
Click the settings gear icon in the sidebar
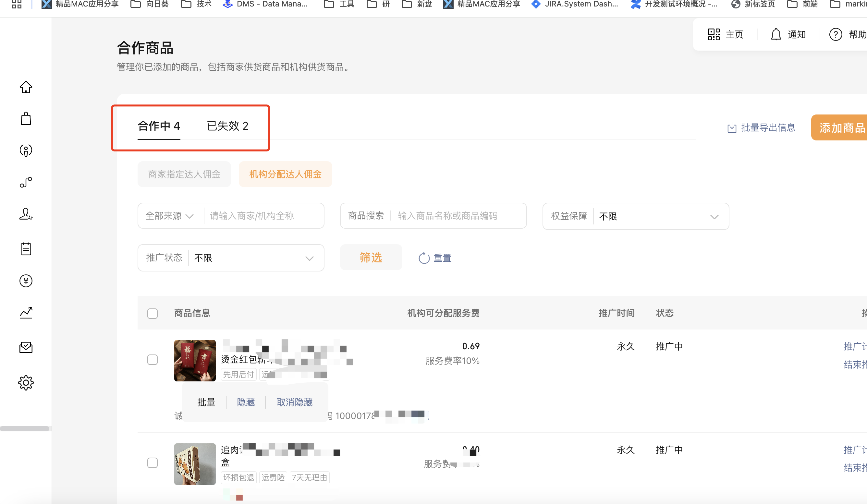coord(26,382)
